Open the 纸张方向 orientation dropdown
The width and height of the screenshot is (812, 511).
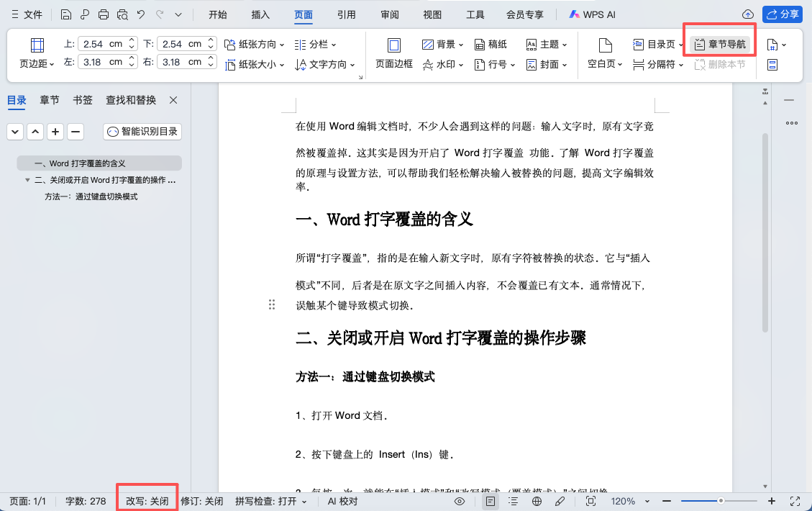coord(255,45)
